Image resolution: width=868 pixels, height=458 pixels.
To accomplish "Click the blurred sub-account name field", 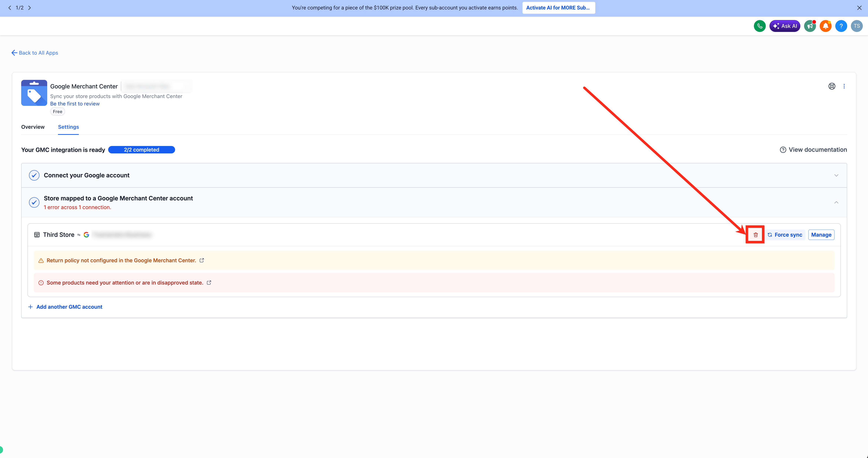I will pos(157,86).
